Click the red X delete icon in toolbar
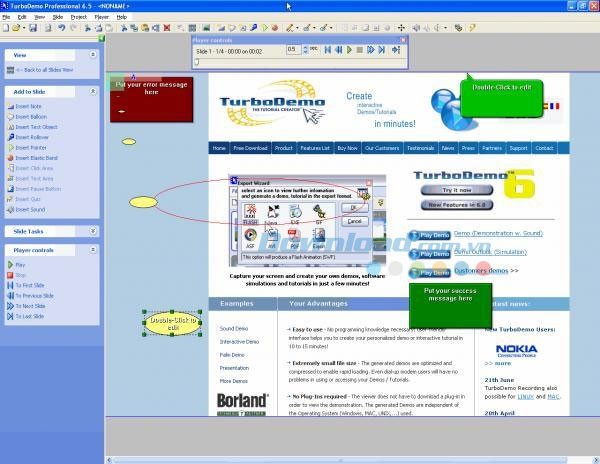This screenshot has width=600, height=464. coord(167,28)
